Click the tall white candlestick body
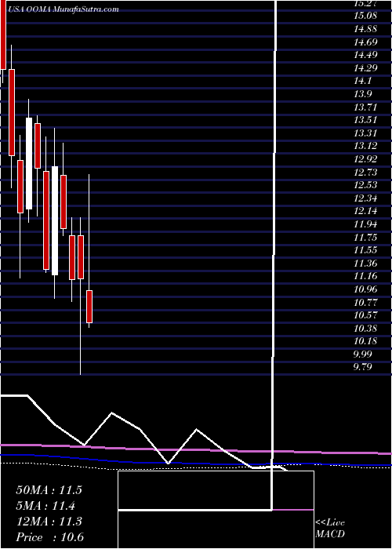 tap(55, 220)
